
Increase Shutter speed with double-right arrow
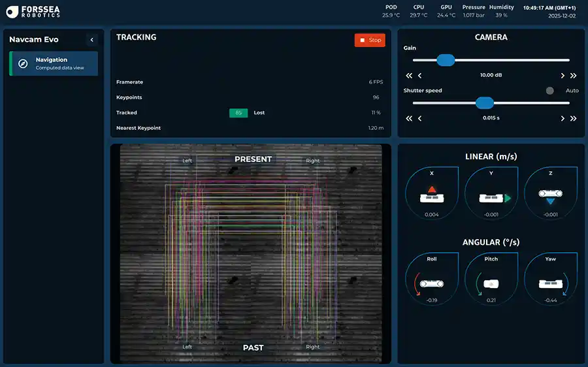(x=574, y=118)
